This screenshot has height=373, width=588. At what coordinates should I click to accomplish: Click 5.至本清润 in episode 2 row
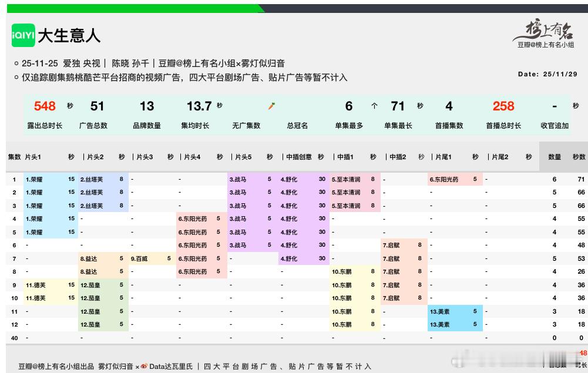pyautogui.click(x=346, y=192)
